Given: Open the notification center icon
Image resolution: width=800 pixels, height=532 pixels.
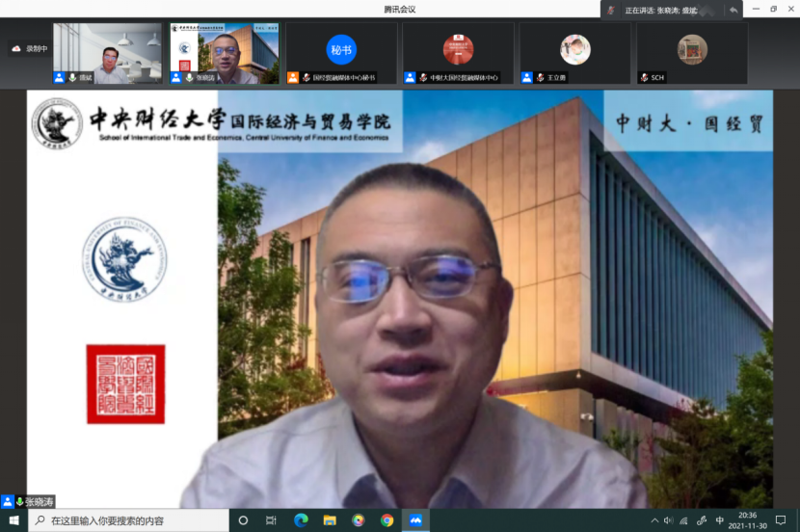Looking at the screenshot, I should [781, 520].
